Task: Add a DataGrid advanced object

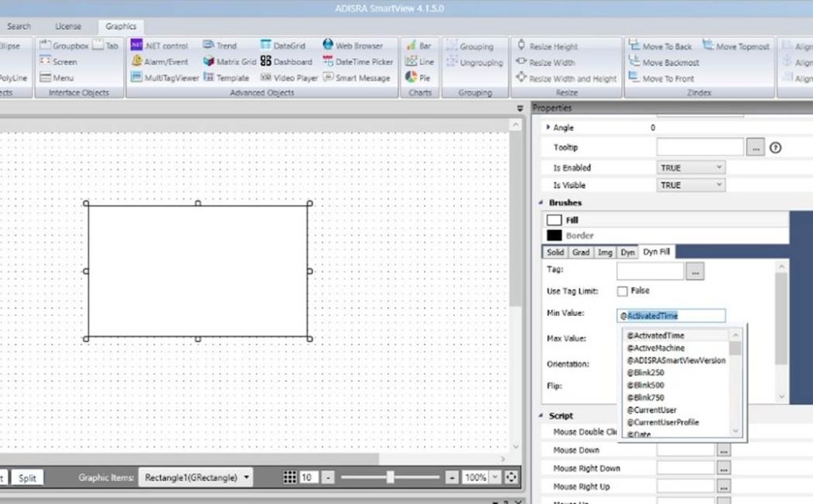Action: tap(283, 46)
